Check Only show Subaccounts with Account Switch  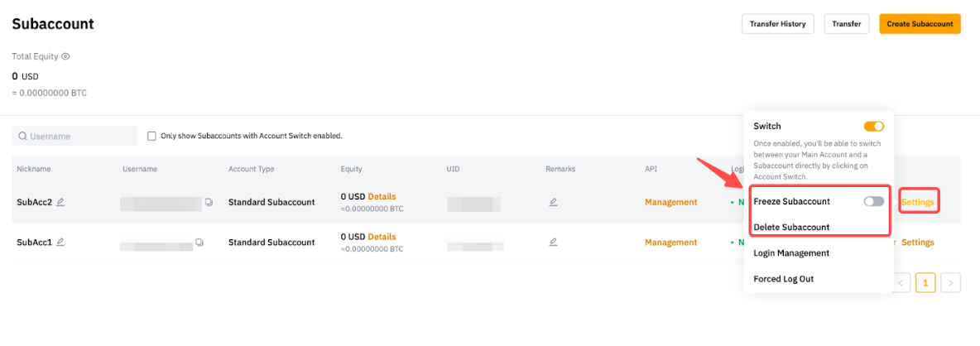point(151,136)
